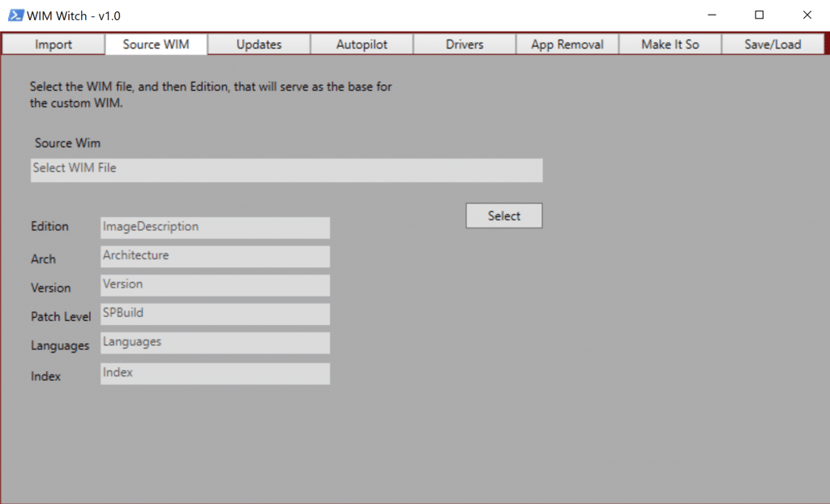
Task: Select the Source WIM tab
Action: point(156,45)
